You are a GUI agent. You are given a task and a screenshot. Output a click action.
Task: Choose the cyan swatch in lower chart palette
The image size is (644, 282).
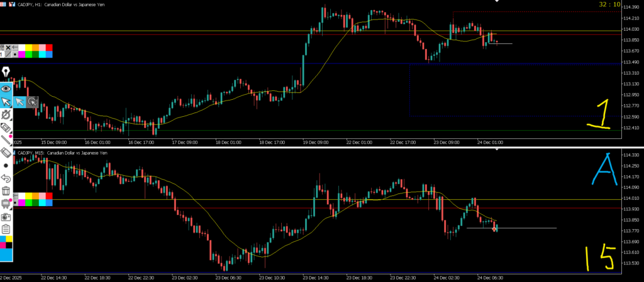click(42, 203)
